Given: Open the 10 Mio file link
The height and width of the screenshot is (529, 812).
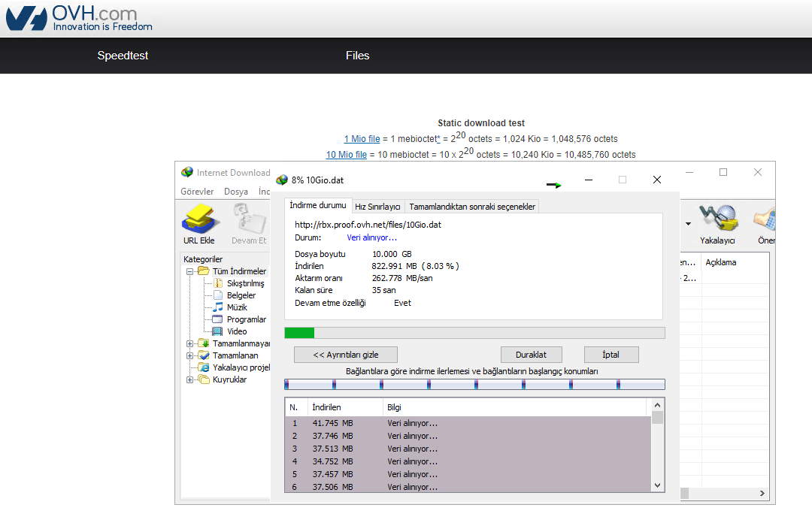Looking at the screenshot, I should (347, 154).
